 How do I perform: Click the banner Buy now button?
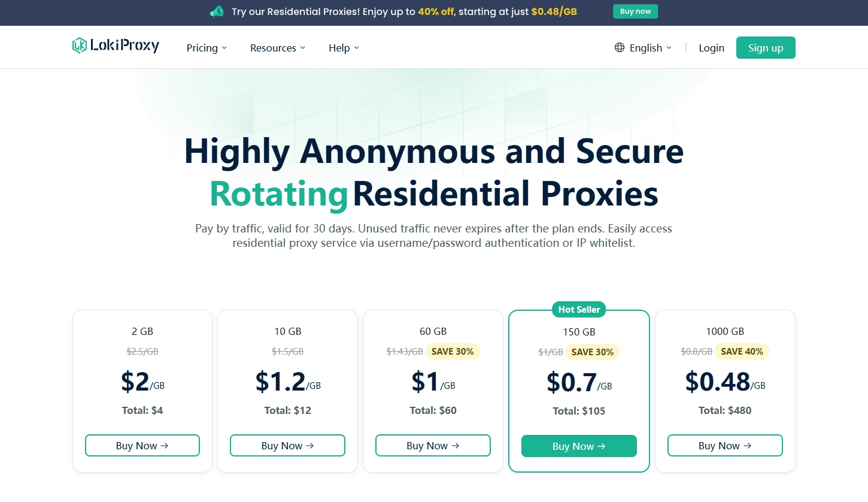pos(635,11)
